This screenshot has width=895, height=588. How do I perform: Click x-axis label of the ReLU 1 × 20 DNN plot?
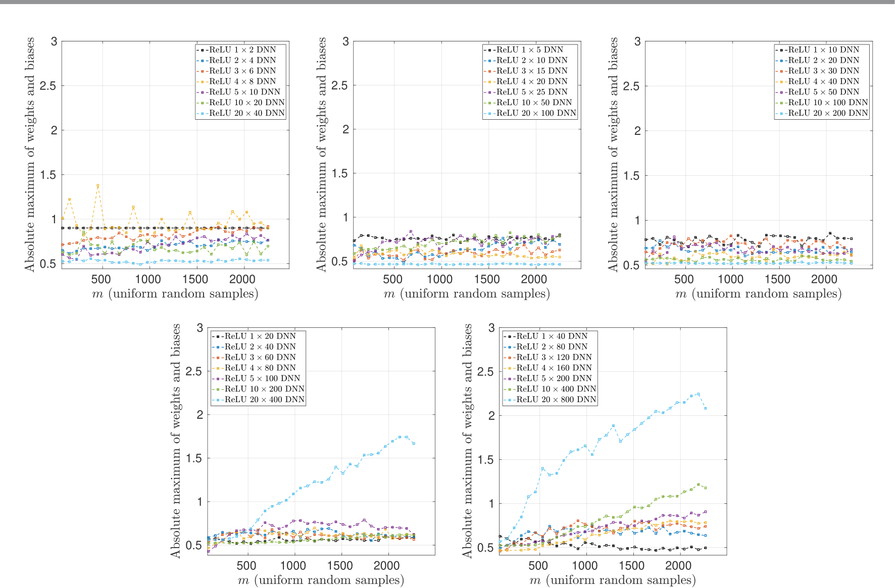(321, 580)
